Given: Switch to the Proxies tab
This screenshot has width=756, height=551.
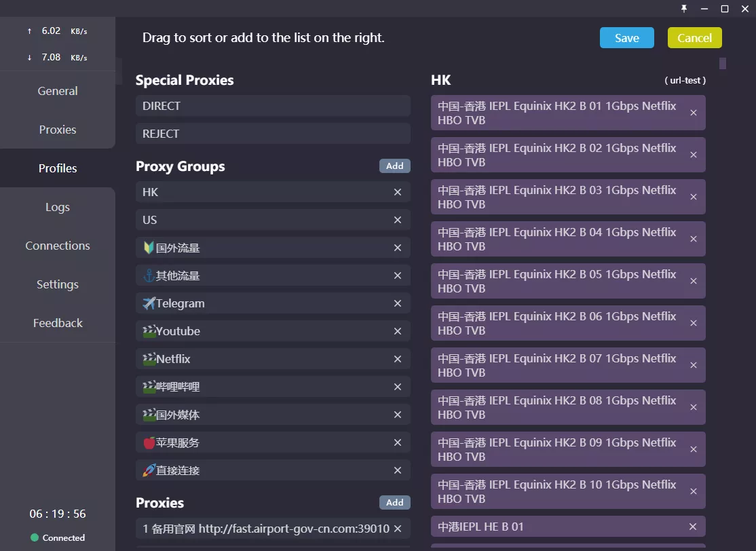Looking at the screenshot, I should point(58,130).
